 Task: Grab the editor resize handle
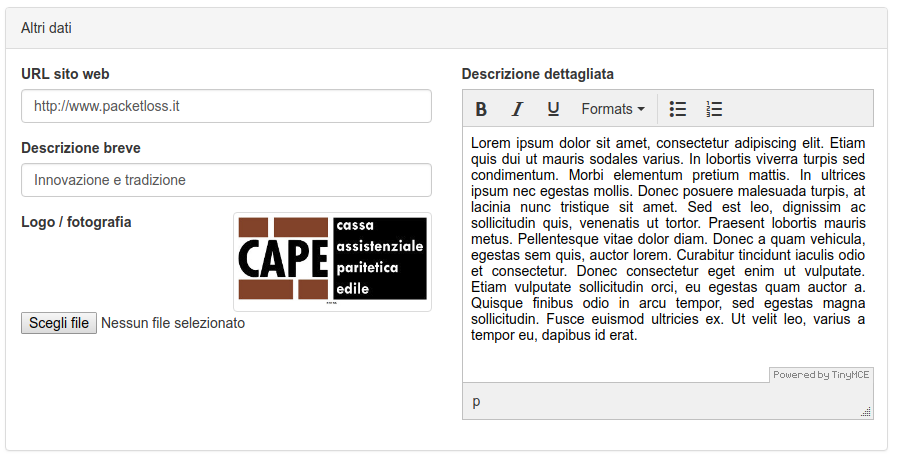pos(867,411)
